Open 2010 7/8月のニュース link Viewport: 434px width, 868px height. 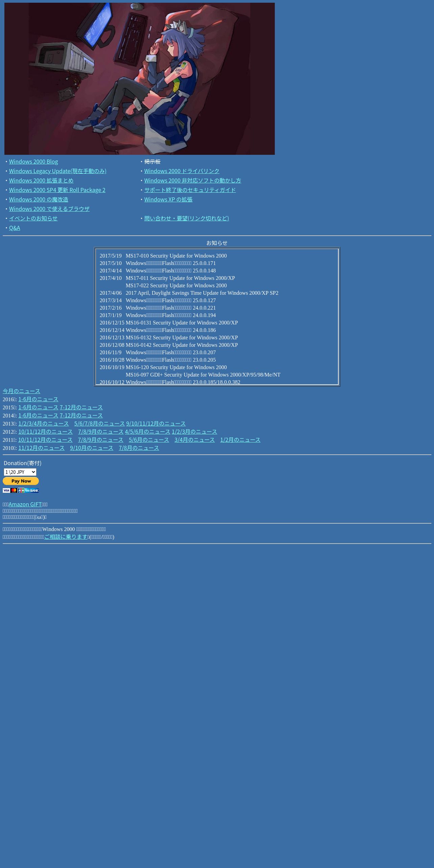point(139,448)
